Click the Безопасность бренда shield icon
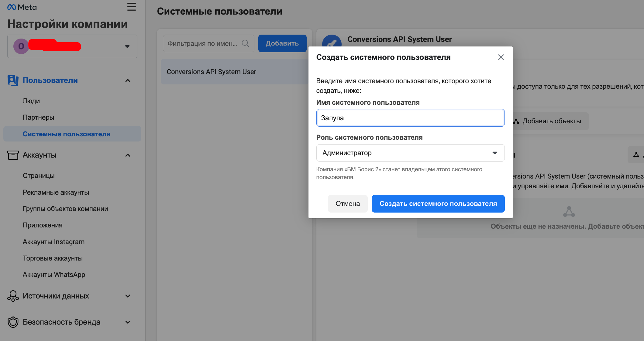644x341 pixels. (13, 322)
